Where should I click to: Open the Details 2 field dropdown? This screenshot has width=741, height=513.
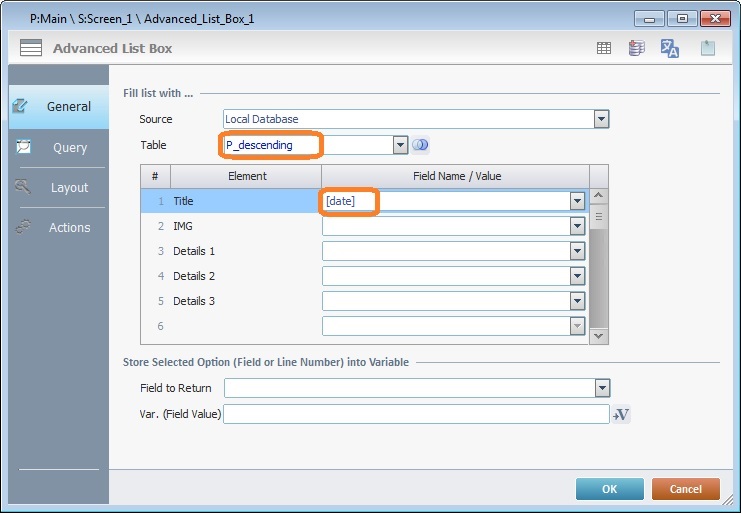(x=577, y=276)
